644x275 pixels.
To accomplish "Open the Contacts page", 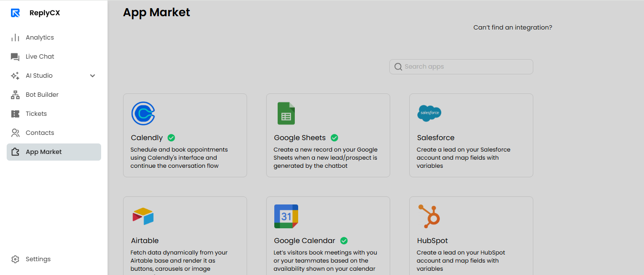I will click(x=54, y=133).
